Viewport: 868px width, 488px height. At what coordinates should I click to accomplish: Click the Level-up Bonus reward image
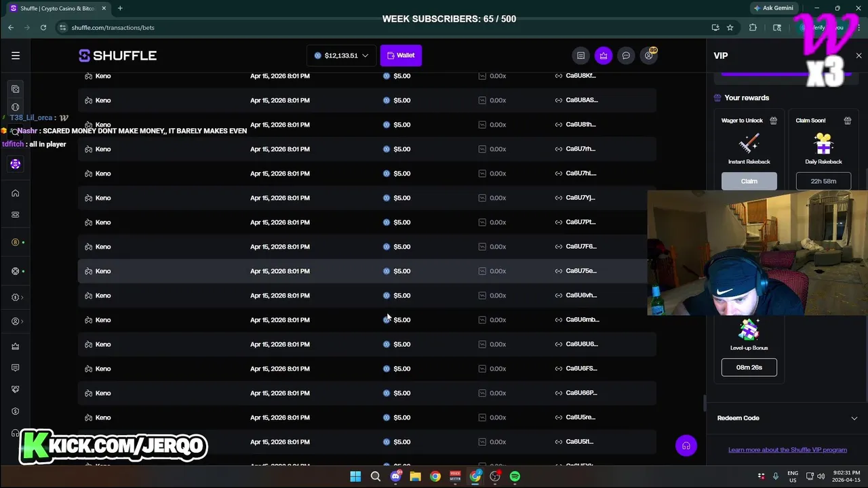(x=749, y=329)
